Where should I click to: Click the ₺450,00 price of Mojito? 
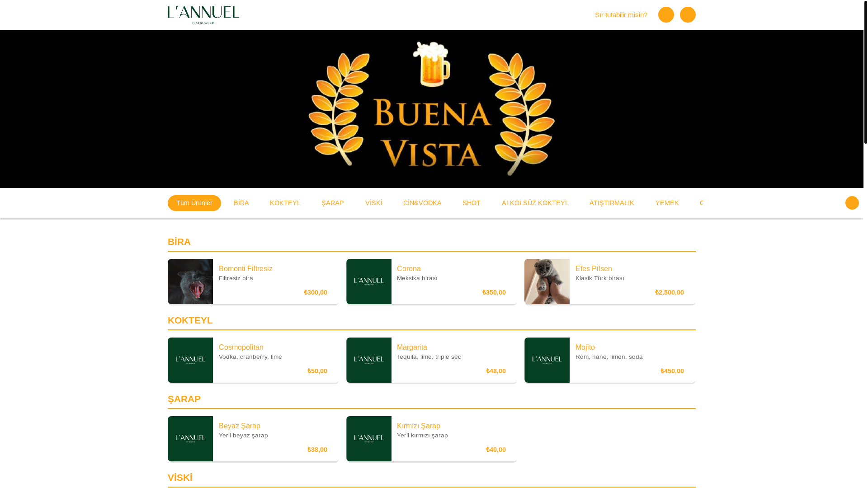point(672,371)
